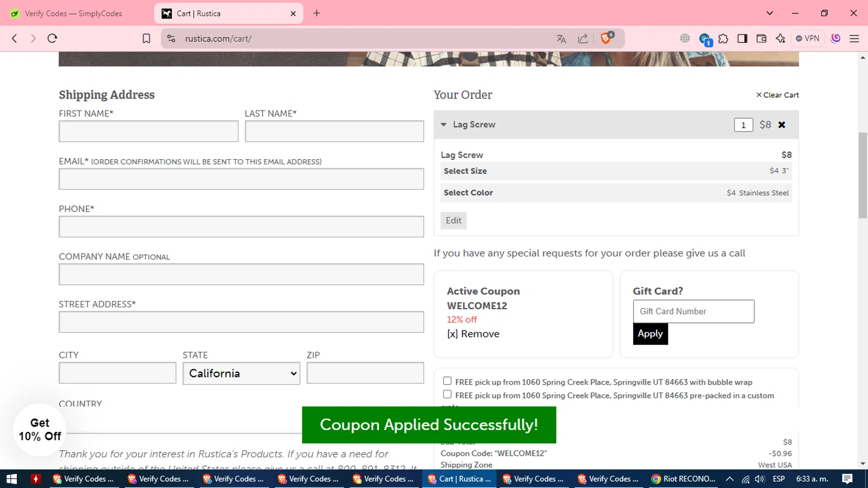Go forward in browser history
The width and height of the screenshot is (868, 488).
click(33, 38)
